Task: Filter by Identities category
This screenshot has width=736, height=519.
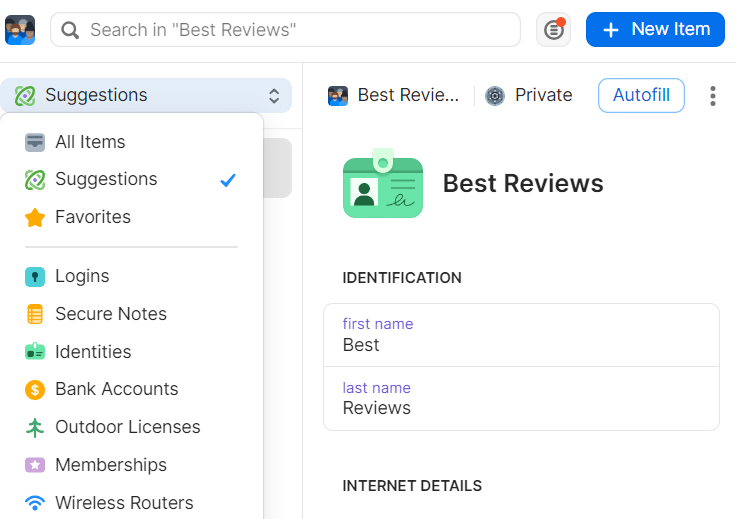Action: (x=131, y=352)
